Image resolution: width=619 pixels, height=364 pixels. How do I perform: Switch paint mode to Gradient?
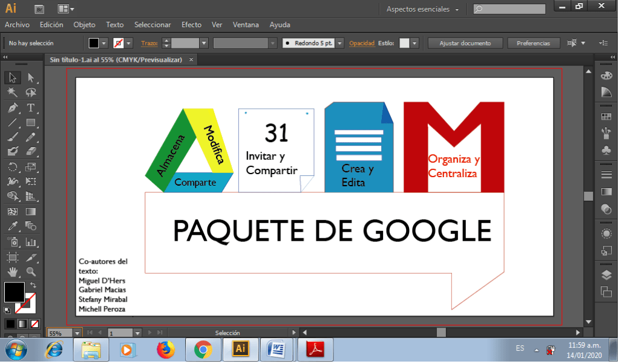22,323
